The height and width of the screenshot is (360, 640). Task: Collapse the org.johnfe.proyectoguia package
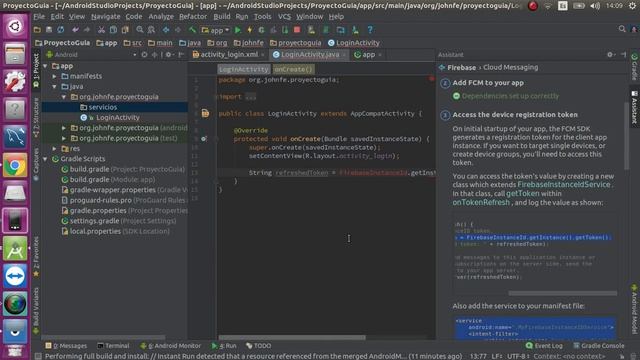64,97
